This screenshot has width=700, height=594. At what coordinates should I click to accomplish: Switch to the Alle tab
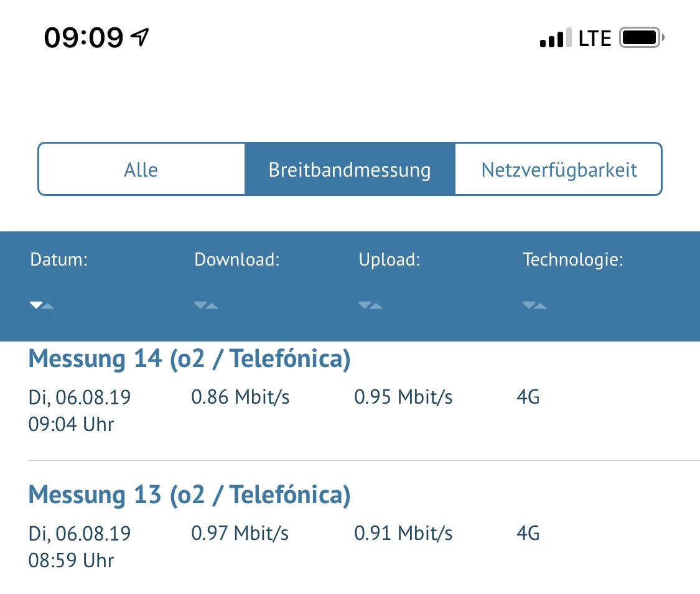141,170
